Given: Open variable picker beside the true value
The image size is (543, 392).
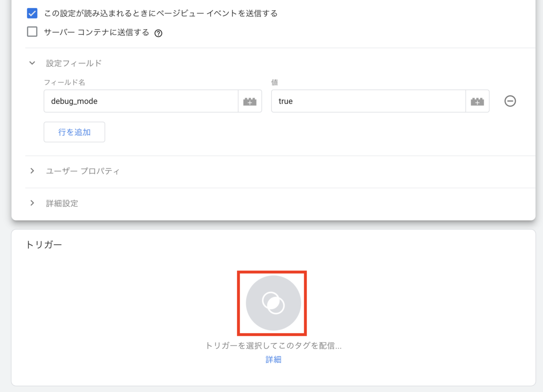Looking at the screenshot, I should (x=477, y=101).
